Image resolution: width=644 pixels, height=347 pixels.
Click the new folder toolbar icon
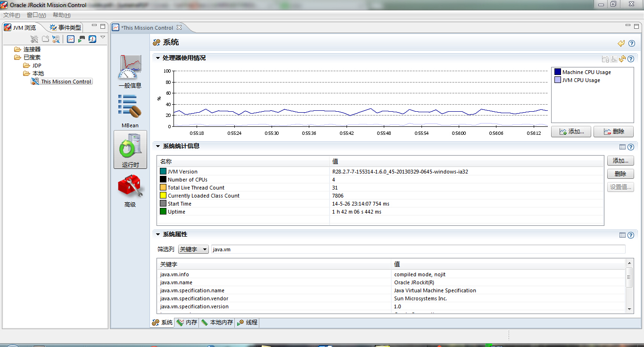45,39
